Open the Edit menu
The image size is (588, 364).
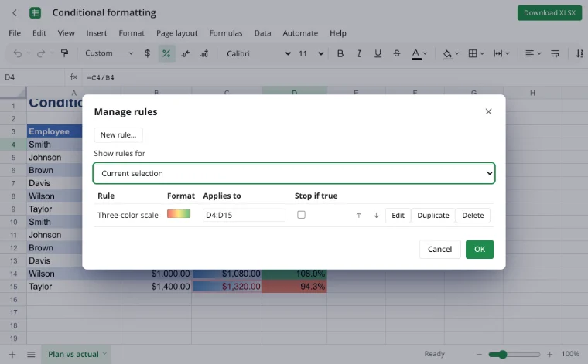39,33
